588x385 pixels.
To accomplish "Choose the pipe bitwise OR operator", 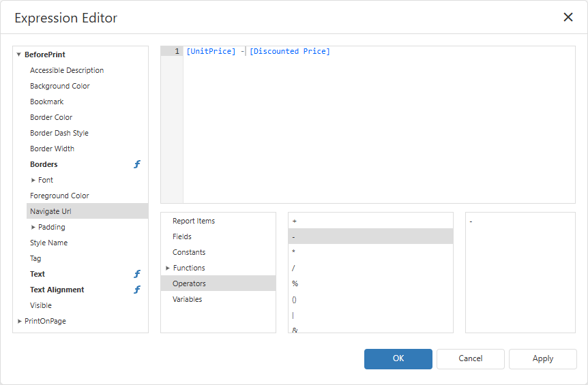I will [370, 315].
